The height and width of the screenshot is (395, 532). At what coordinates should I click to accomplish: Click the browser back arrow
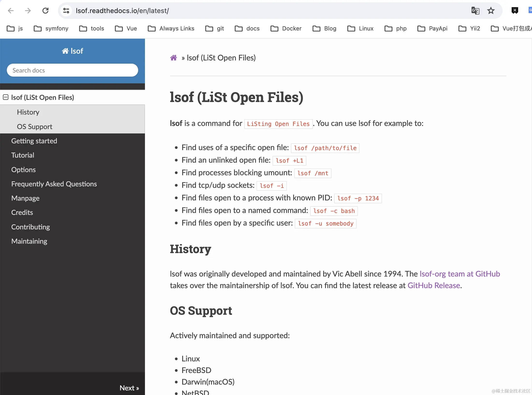pos(11,11)
